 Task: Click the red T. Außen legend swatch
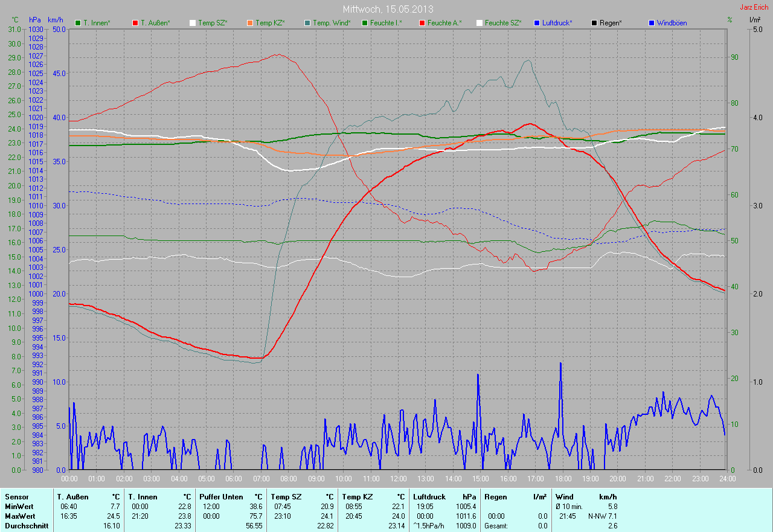pyautogui.click(x=135, y=23)
